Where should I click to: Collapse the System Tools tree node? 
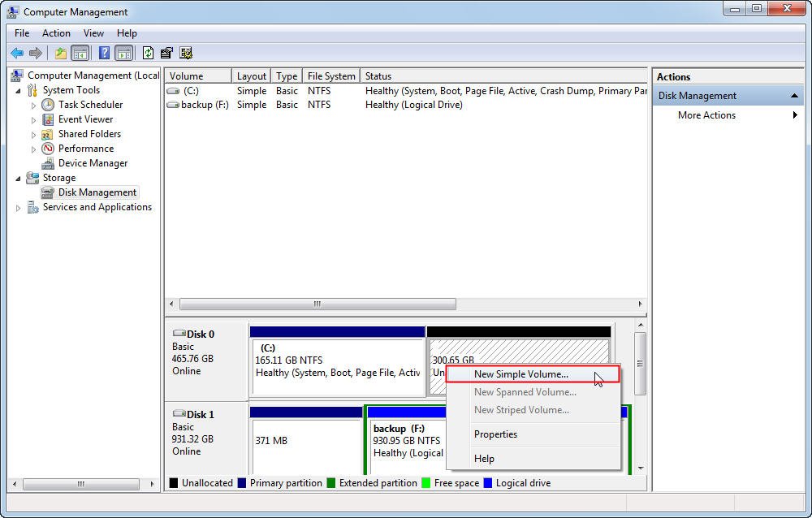[x=19, y=91]
